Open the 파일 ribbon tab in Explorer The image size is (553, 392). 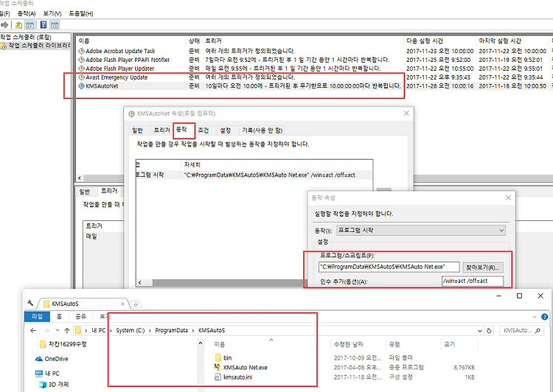click(38, 317)
